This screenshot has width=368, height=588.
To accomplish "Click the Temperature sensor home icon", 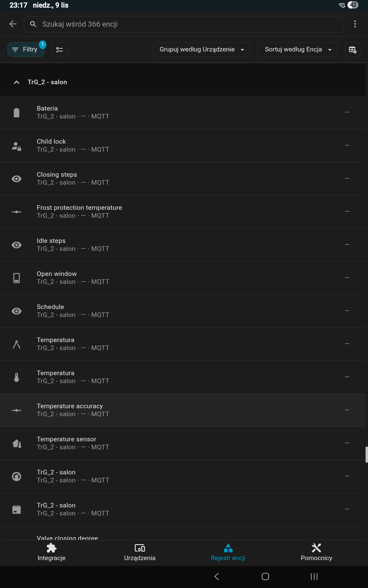I will (17, 443).
